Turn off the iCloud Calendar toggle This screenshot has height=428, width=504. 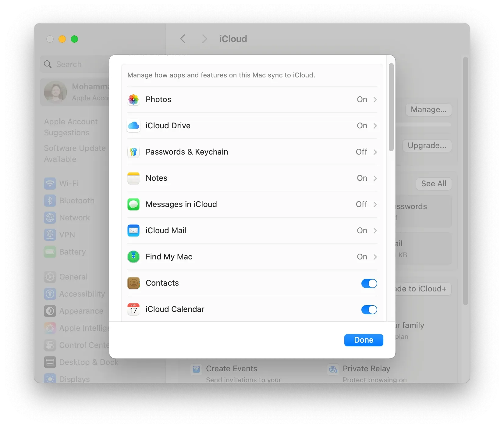(369, 309)
